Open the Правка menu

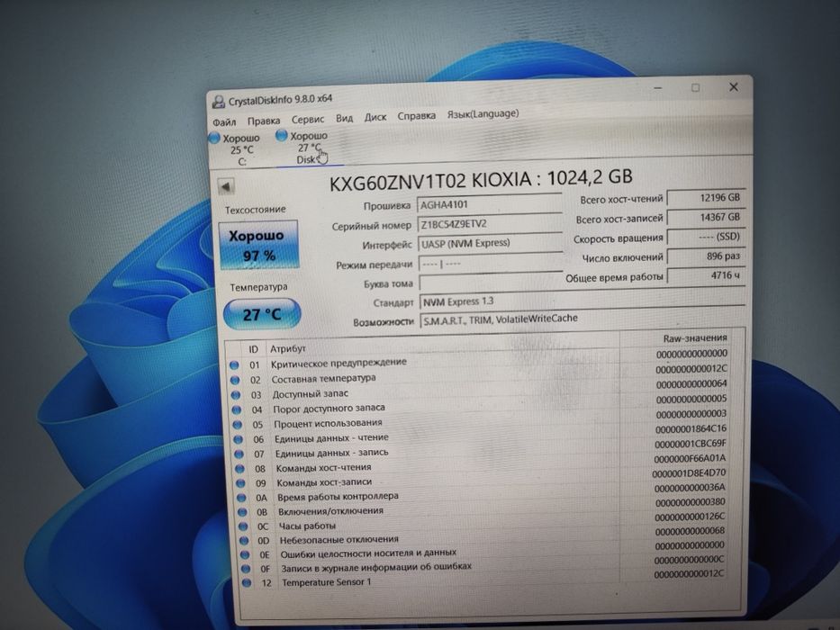pos(264,121)
